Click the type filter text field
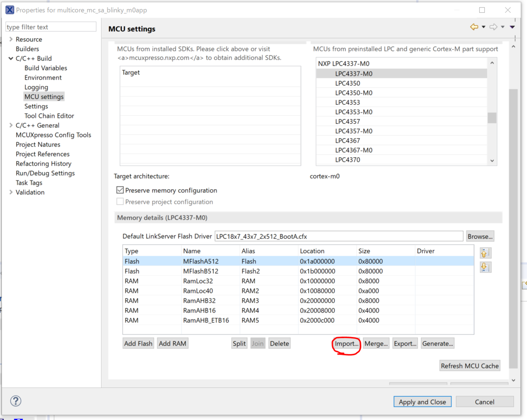527x420 pixels. click(x=51, y=27)
